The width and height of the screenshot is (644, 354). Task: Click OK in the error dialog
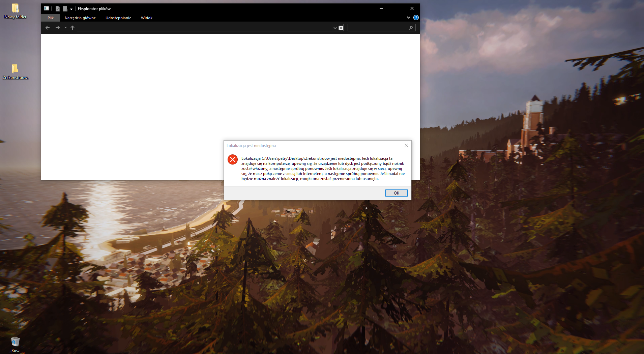tap(396, 193)
